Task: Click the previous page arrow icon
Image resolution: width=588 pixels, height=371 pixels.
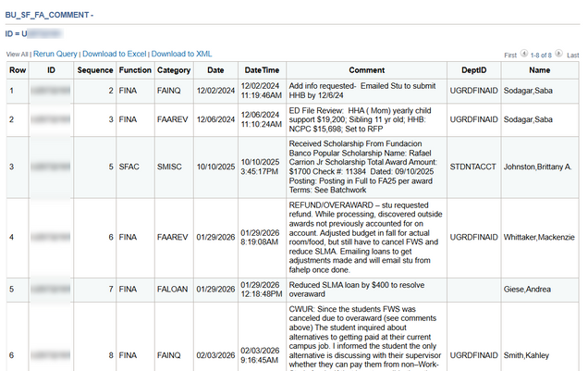Action: tap(524, 54)
